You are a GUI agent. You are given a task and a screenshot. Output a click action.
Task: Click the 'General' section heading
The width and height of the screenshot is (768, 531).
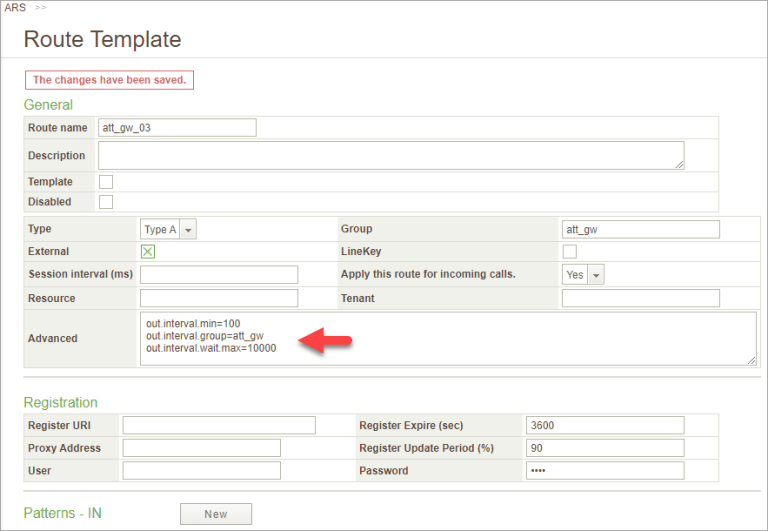point(48,105)
